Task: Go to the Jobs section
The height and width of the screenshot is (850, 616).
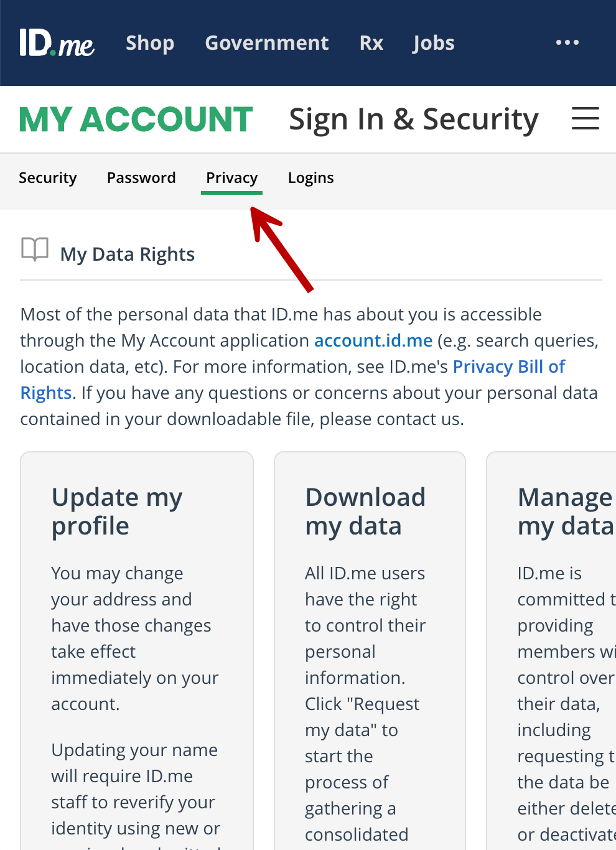Action: (433, 43)
